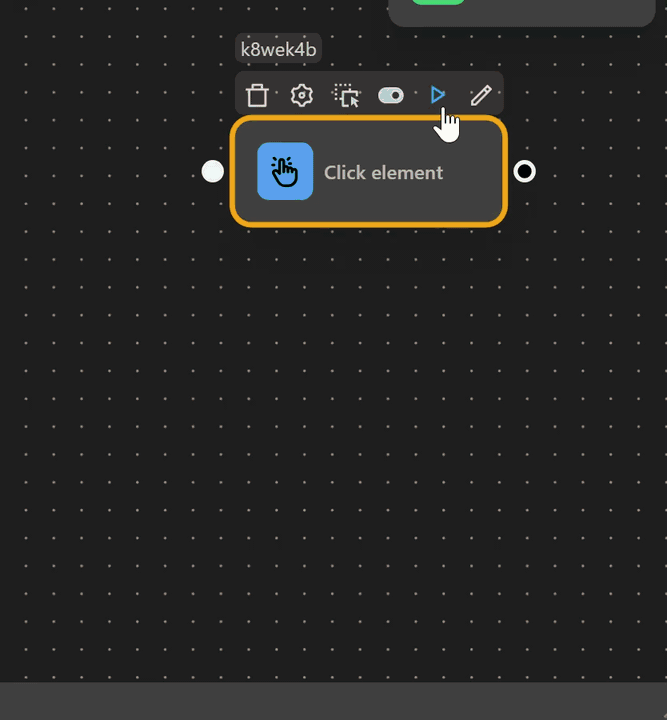Run the block with the play icon
667x720 pixels.
pos(437,94)
